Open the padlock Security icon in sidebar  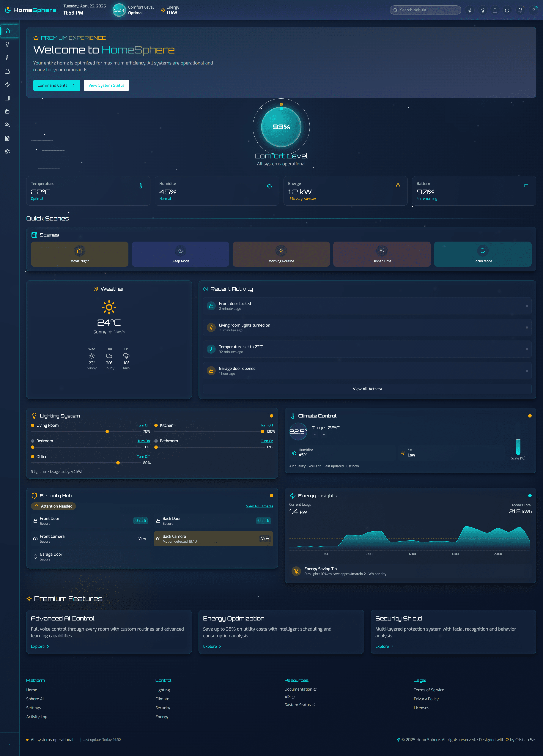(x=7, y=71)
